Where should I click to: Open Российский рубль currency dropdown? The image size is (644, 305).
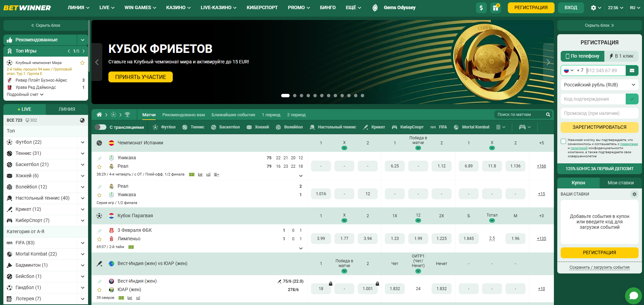tap(600, 85)
